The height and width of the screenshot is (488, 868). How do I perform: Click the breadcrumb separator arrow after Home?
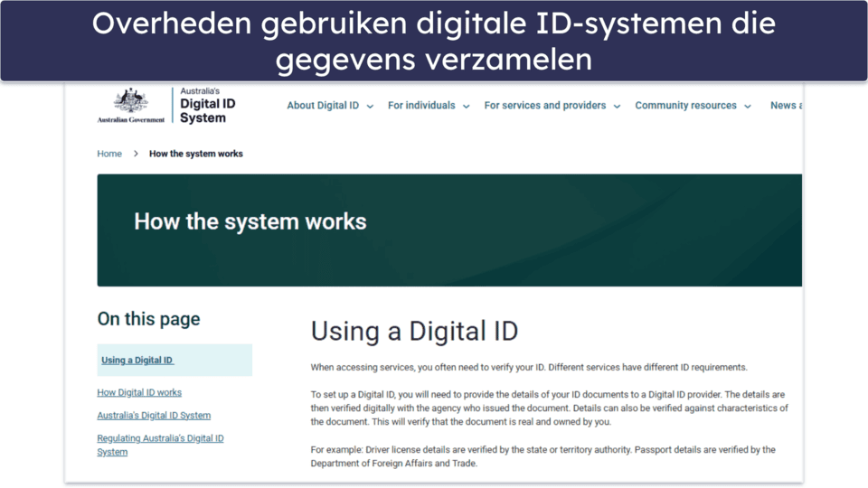click(136, 154)
